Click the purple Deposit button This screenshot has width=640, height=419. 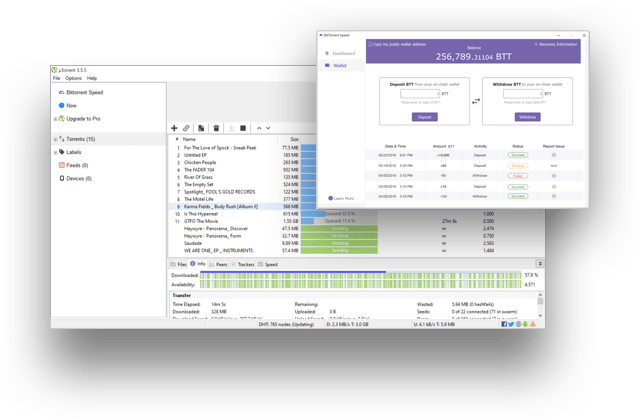point(424,117)
